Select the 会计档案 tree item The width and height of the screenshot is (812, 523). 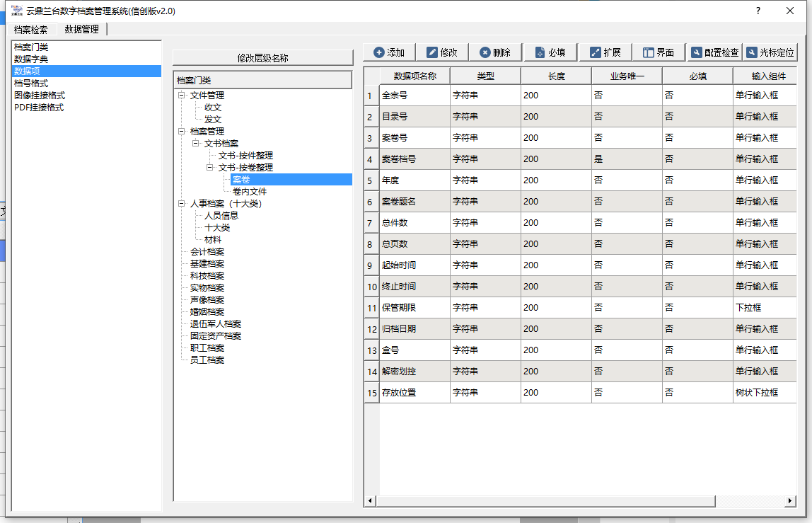[x=207, y=252]
